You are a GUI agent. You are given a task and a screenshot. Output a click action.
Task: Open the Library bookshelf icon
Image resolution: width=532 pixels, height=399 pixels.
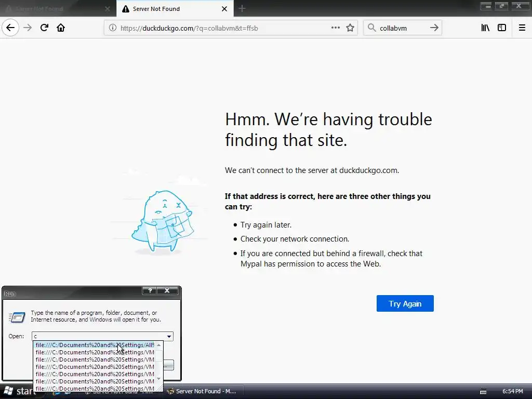click(x=485, y=28)
